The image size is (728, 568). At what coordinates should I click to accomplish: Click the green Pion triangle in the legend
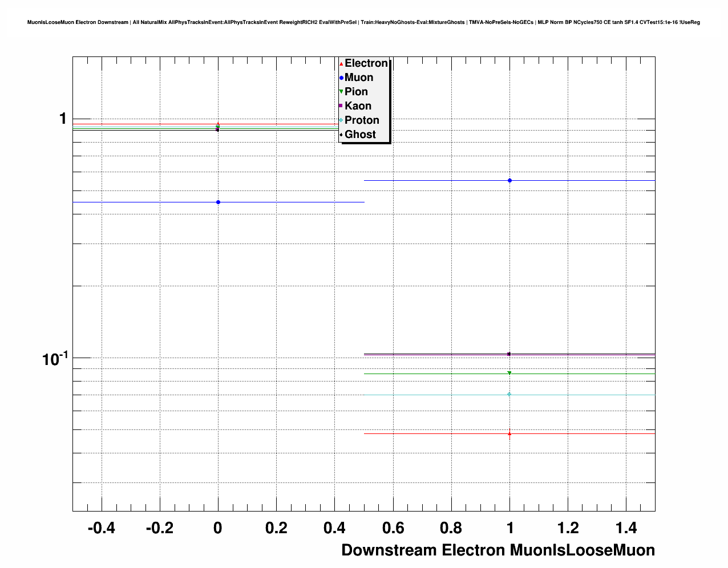pyautogui.click(x=341, y=92)
